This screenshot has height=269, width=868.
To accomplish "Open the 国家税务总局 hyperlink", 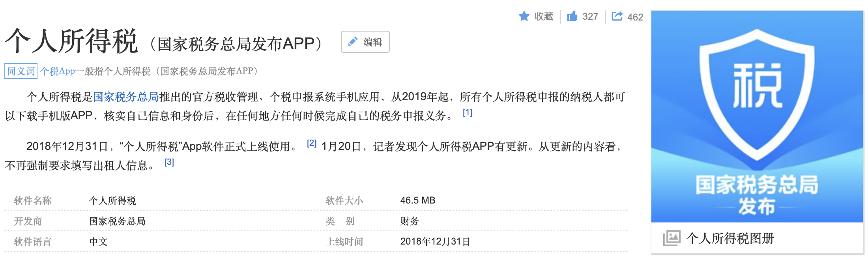I will pyautogui.click(x=126, y=97).
